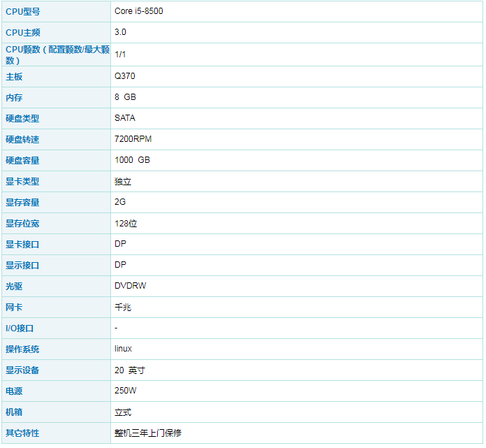Select the '250W' power value
Viewport: 486px width, 448px height.
coord(126,391)
